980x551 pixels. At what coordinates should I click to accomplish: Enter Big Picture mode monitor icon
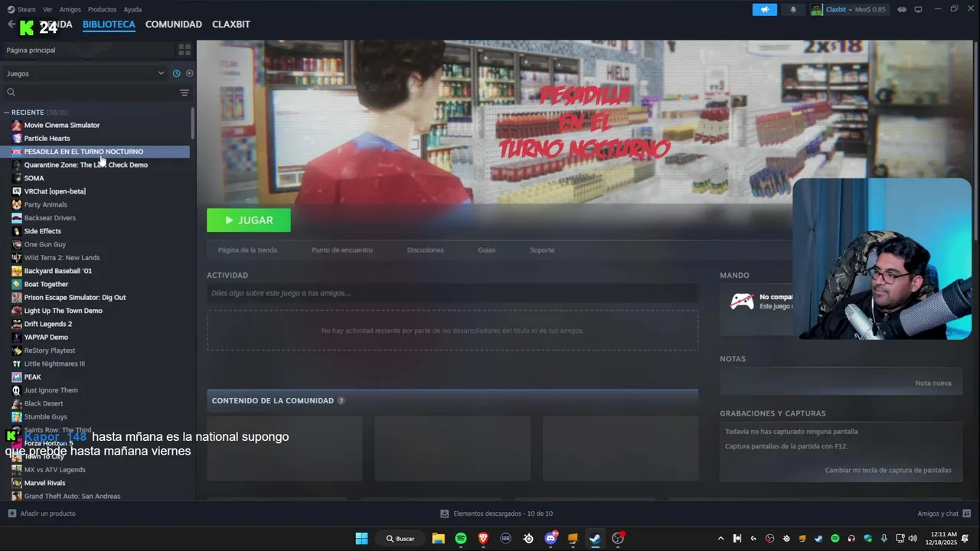(918, 9)
